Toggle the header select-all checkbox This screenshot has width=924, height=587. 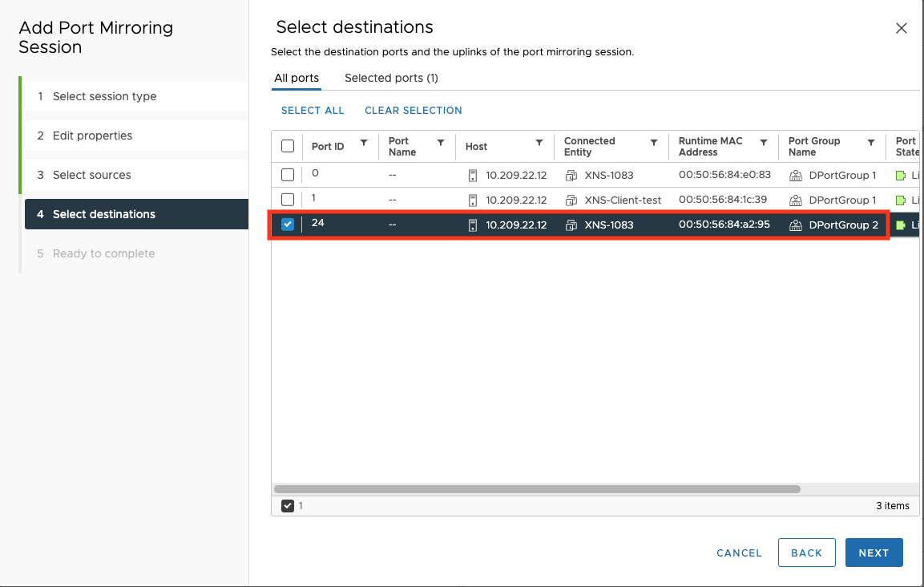coord(288,146)
